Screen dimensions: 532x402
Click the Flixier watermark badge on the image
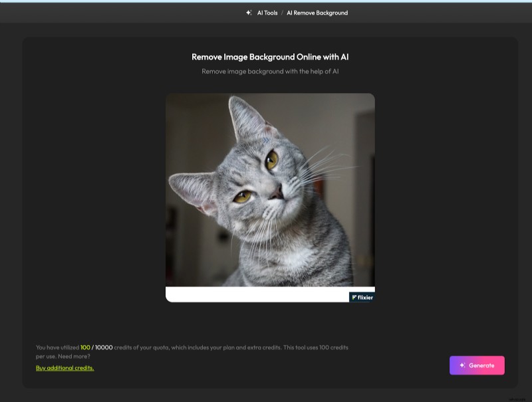point(361,297)
